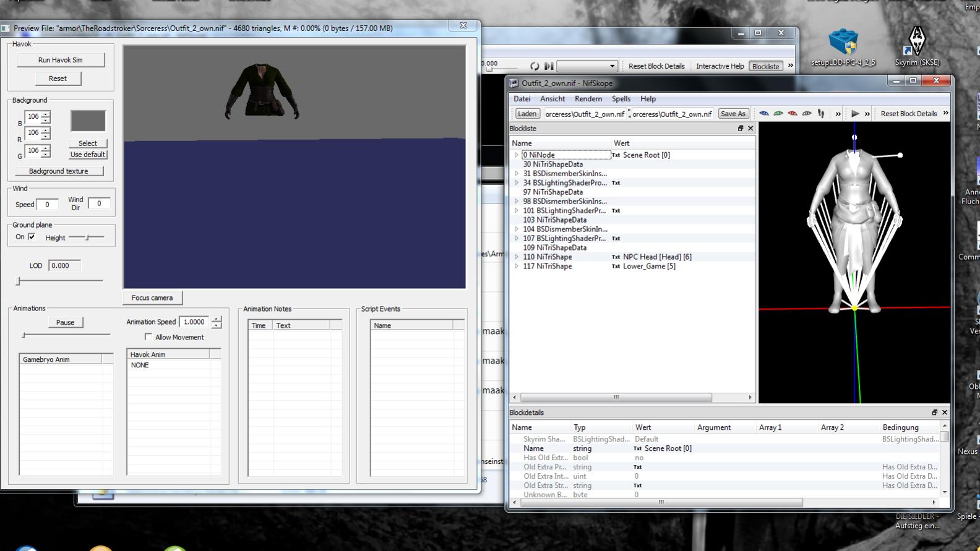Click the gray background color swatch
The width and height of the screenshot is (980, 551).
88,121
